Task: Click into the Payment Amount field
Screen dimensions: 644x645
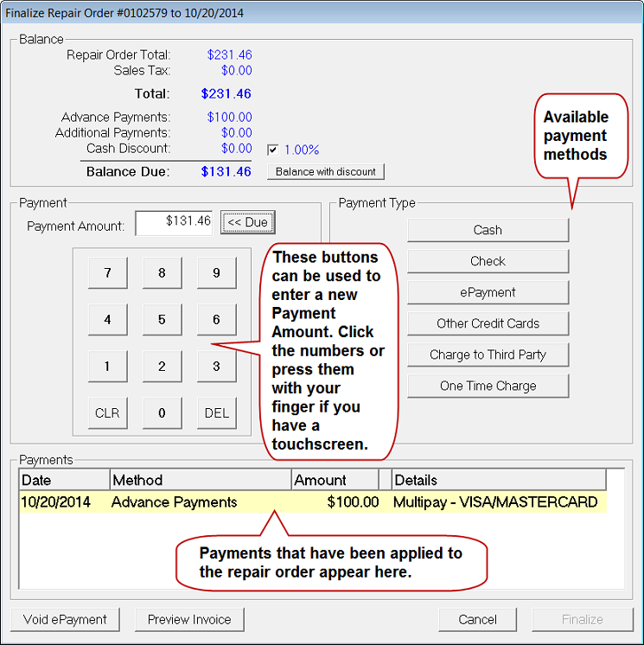Action: point(175,222)
